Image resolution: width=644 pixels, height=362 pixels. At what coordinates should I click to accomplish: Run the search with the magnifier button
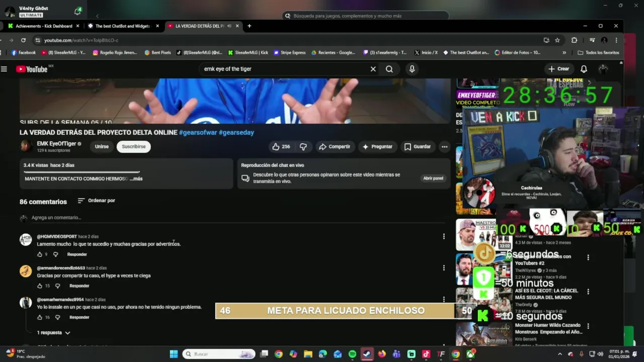coord(389,69)
